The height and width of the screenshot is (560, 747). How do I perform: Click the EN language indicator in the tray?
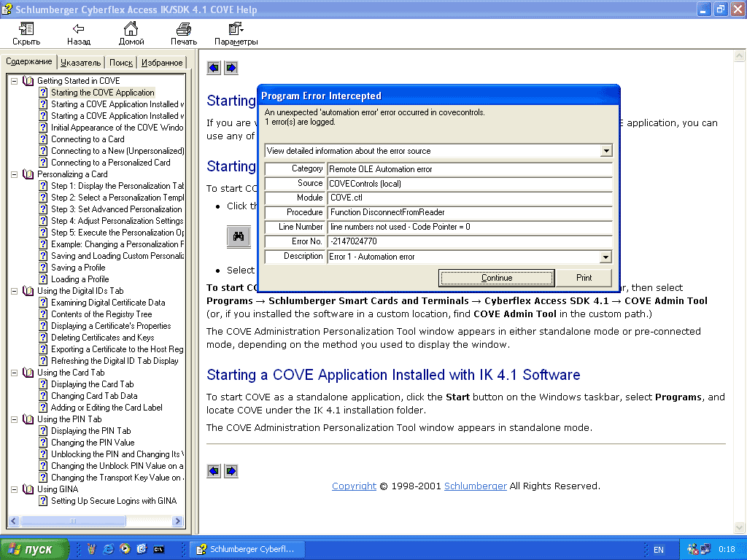pos(659,550)
